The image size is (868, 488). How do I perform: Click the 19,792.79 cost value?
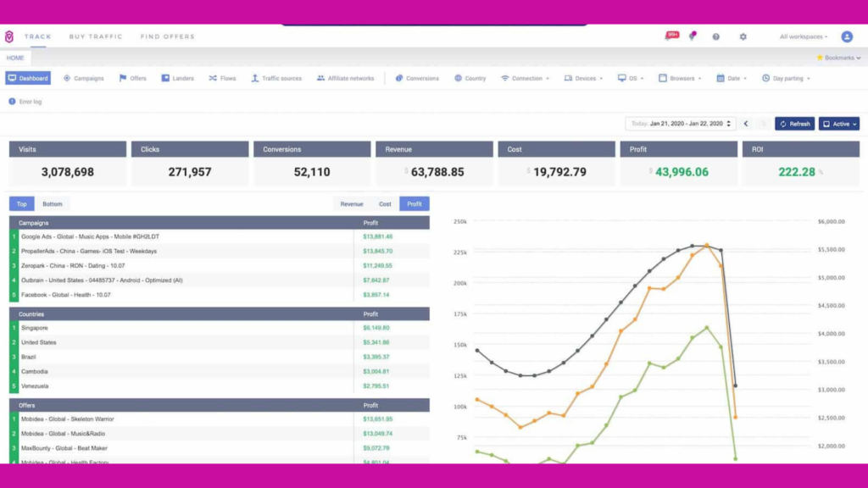click(559, 172)
